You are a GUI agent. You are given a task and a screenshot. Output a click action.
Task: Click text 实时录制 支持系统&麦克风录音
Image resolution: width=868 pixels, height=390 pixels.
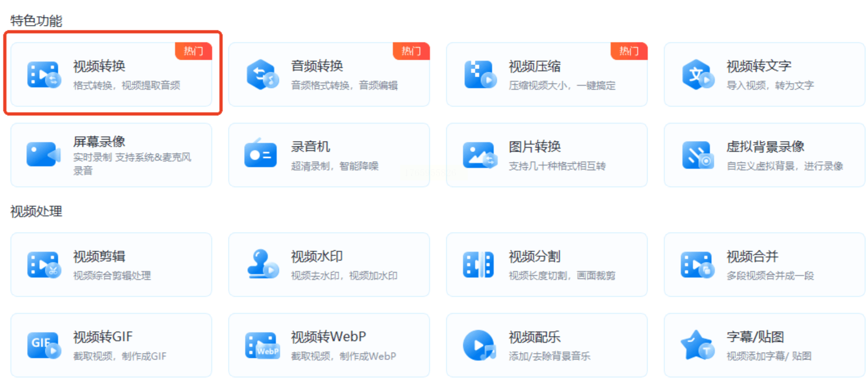click(x=132, y=164)
